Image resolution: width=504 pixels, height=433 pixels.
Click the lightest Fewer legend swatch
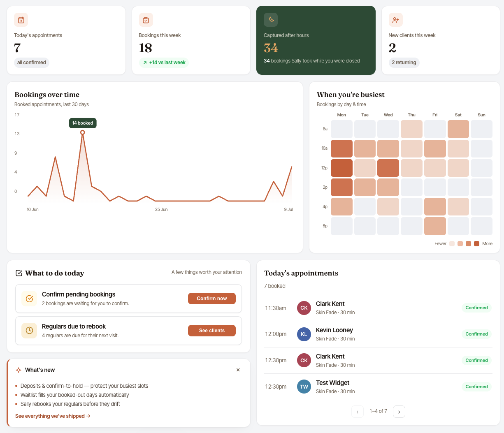(452, 244)
